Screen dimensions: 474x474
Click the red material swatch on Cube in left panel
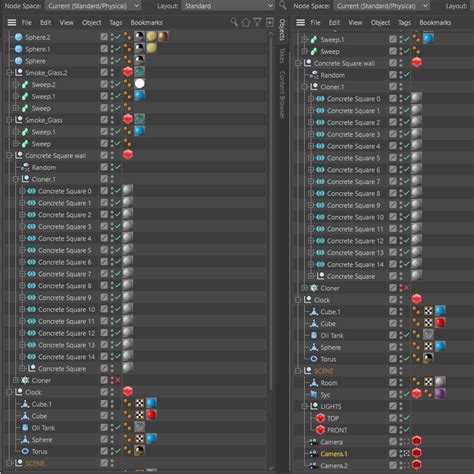[x=151, y=415]
